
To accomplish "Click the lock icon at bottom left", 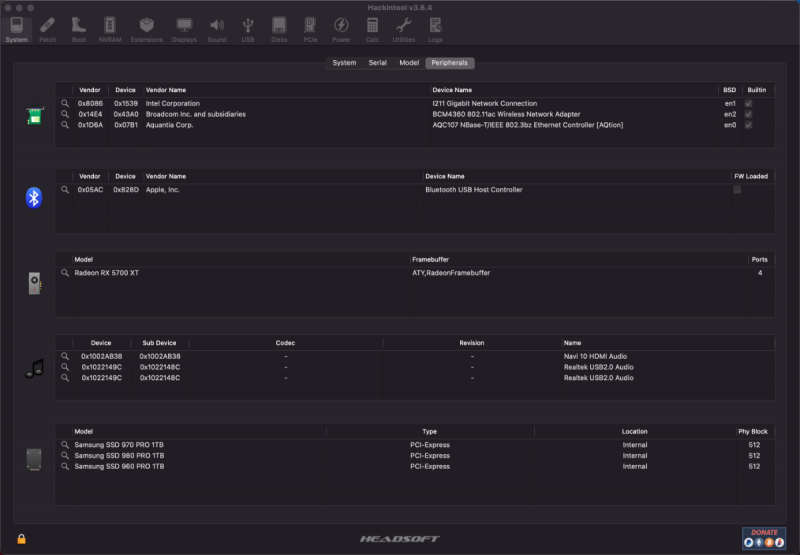I will pyautogui.click(x=21, y=539).
